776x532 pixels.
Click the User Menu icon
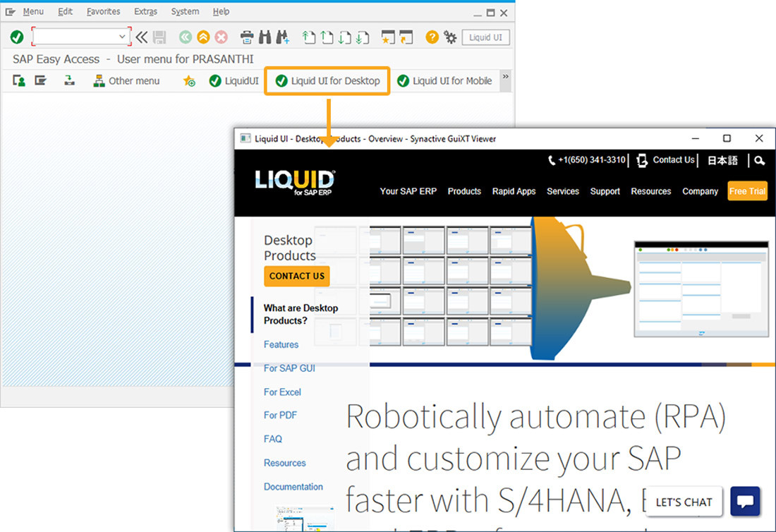[x=19, y=80]
